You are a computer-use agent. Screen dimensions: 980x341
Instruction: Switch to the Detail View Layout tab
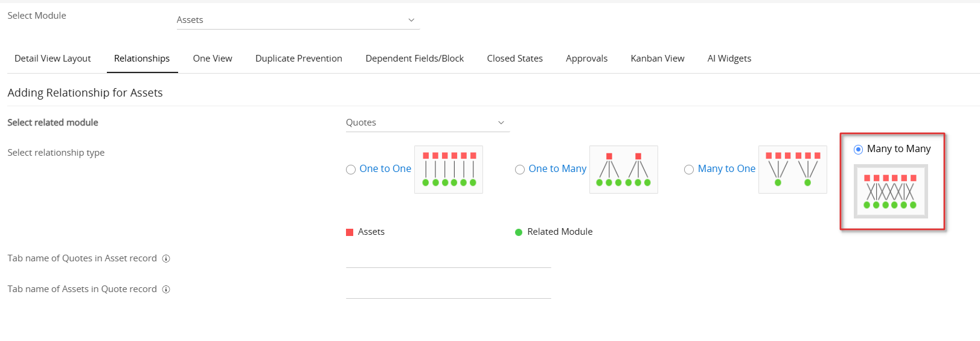53,59
